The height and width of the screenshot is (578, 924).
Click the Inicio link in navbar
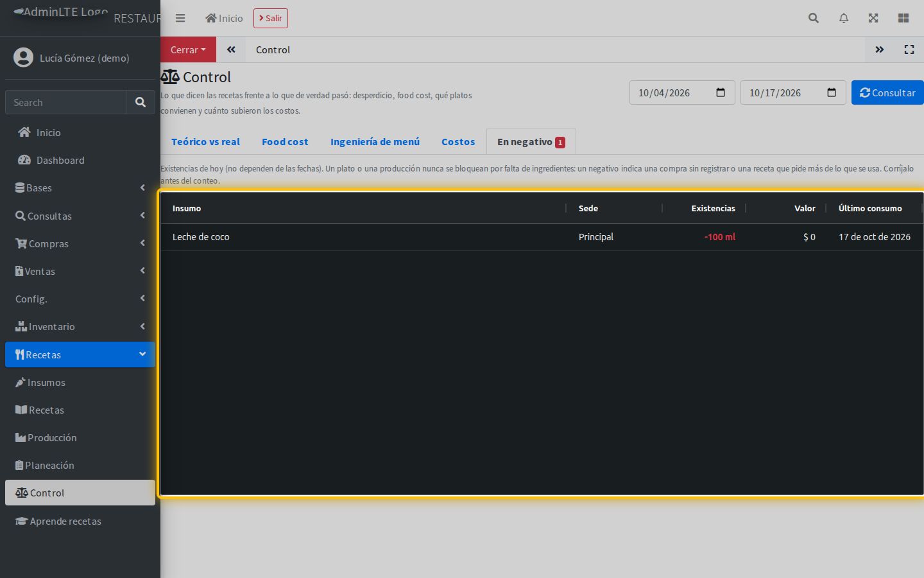click(224, 18)
